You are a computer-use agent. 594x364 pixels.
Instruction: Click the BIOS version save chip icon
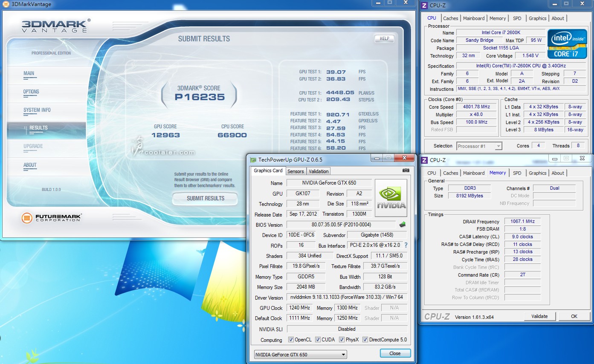pyautogui.click(x=402, y=225)
